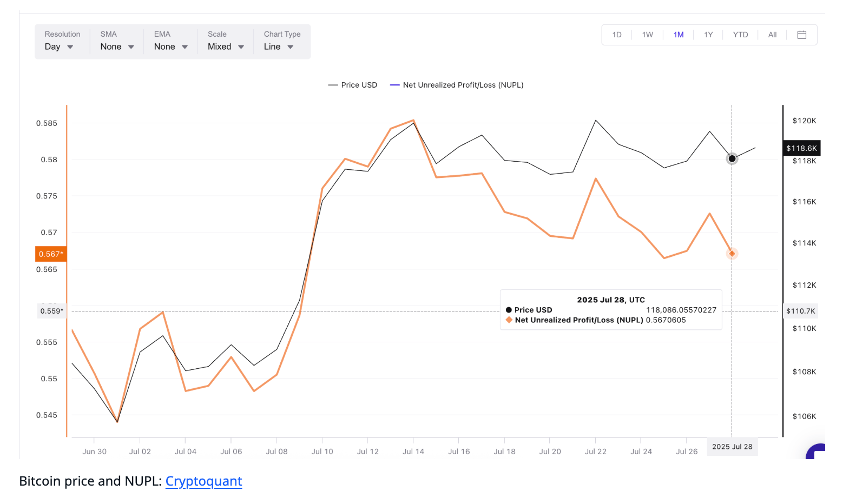Select the 1D time range tab
843x504 pixels.
pos(617,35)
